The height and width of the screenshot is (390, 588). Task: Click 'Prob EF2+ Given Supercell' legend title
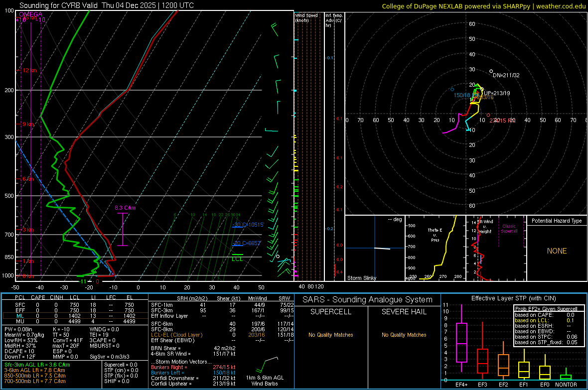click(x=546, y=309)
